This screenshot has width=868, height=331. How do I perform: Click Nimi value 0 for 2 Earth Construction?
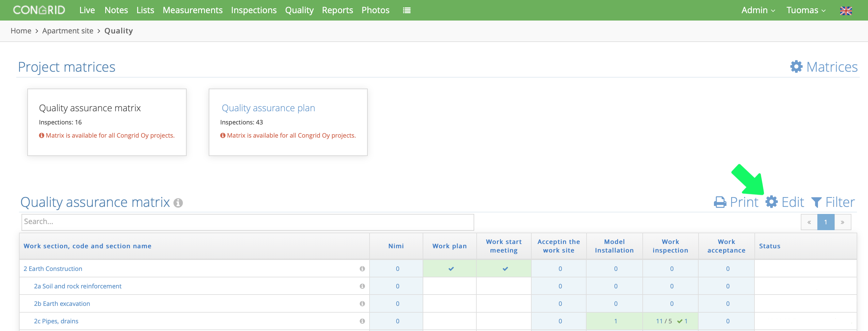coord(397,269)
